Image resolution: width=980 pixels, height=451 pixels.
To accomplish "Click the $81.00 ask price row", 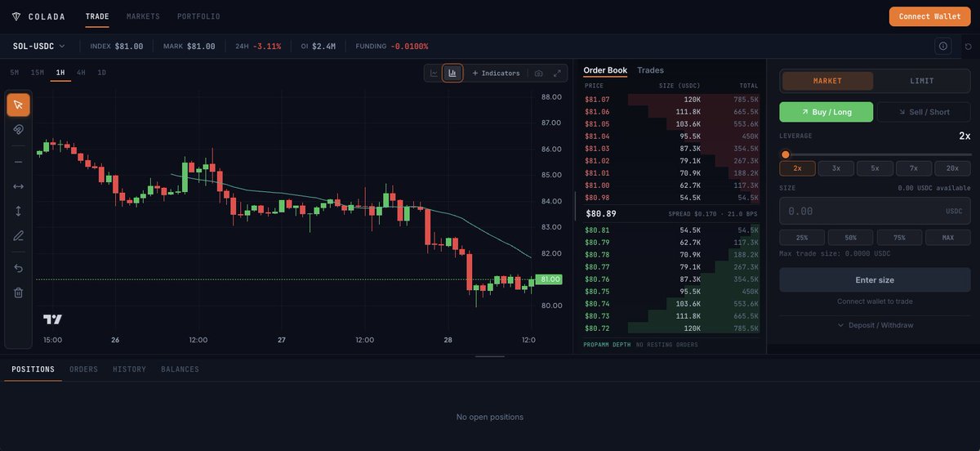I will point(671,185).
